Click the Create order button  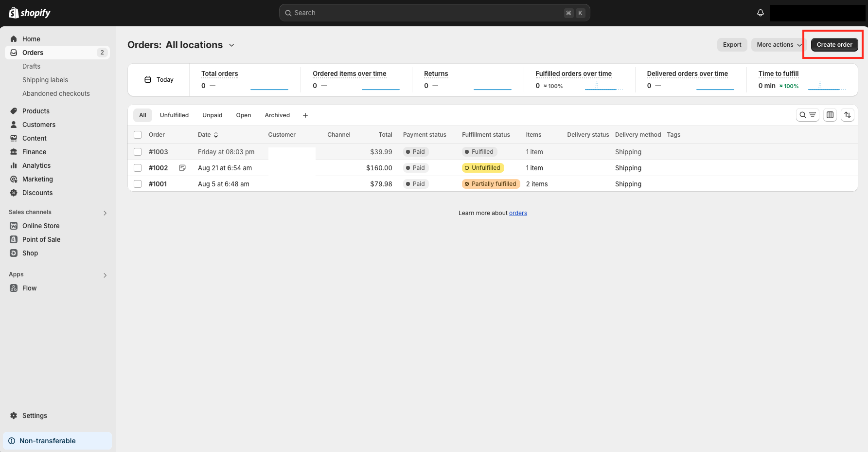click(x=834, y=45)
